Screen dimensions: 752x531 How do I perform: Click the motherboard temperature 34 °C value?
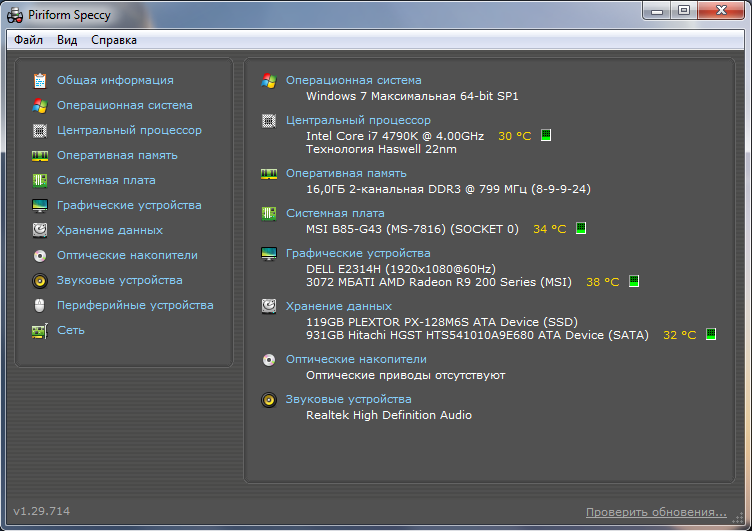point(550,229)
